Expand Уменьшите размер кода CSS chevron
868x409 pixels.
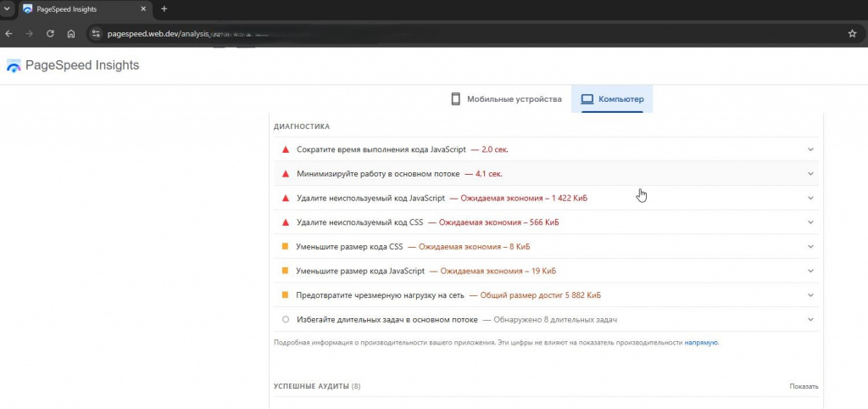810,247
